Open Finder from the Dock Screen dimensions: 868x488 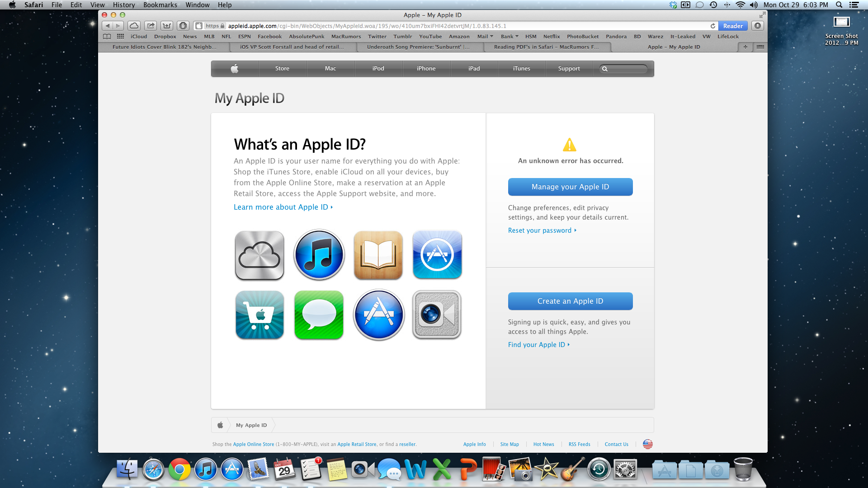coord(127,469)
